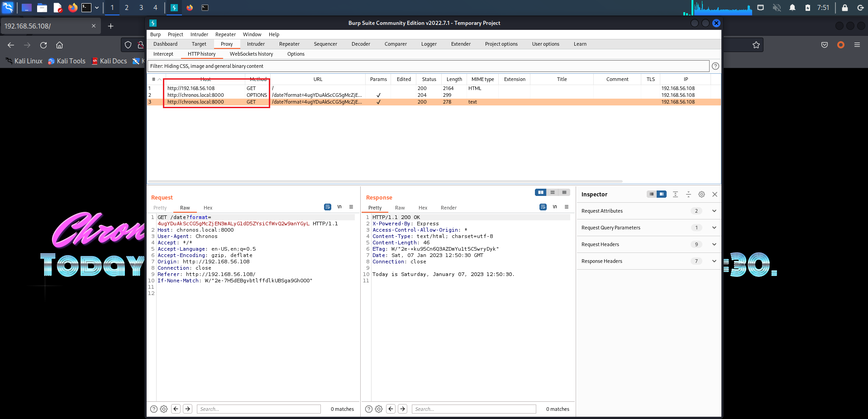Screen dimensions: 868x419
Task: Open Firefox application menu
Action: click(x=857, y=45)
